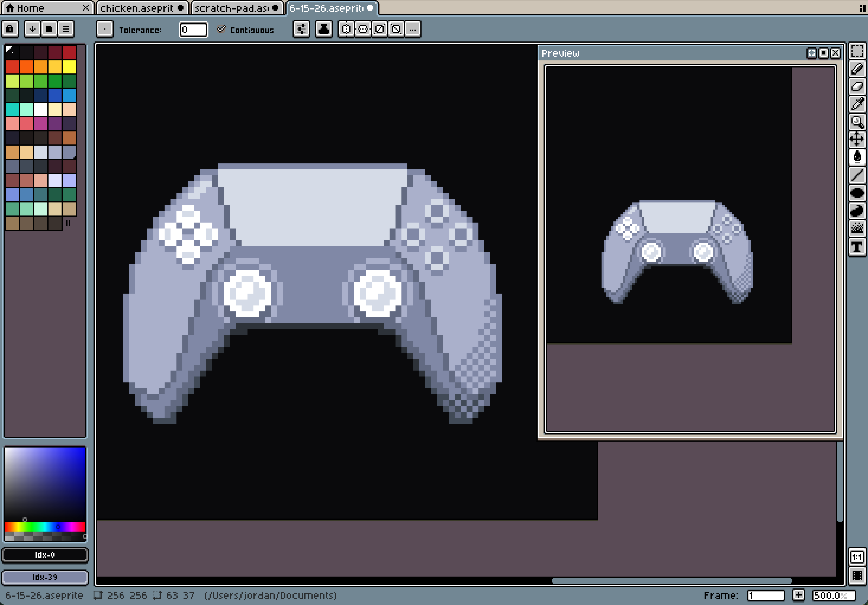868x605 pixels.
Task: Toggle the timeline visibility button
Action: 857,575
